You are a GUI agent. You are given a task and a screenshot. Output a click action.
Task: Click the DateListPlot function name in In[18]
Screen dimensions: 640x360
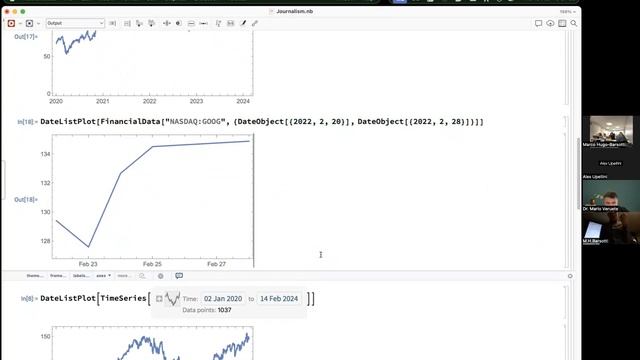[x=68, y=122]
